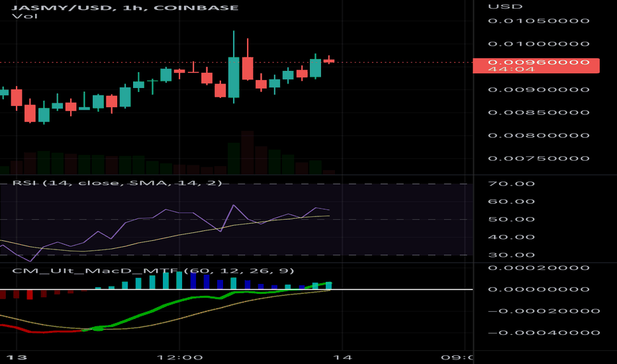Click the green MACD crossover dot
Image resolution: width=617 pixels, height=364 pixels.
click(x=97, y=328)
